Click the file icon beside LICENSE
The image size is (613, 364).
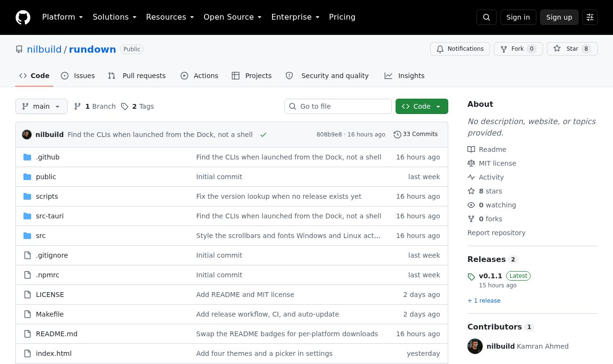coord(27,295)
